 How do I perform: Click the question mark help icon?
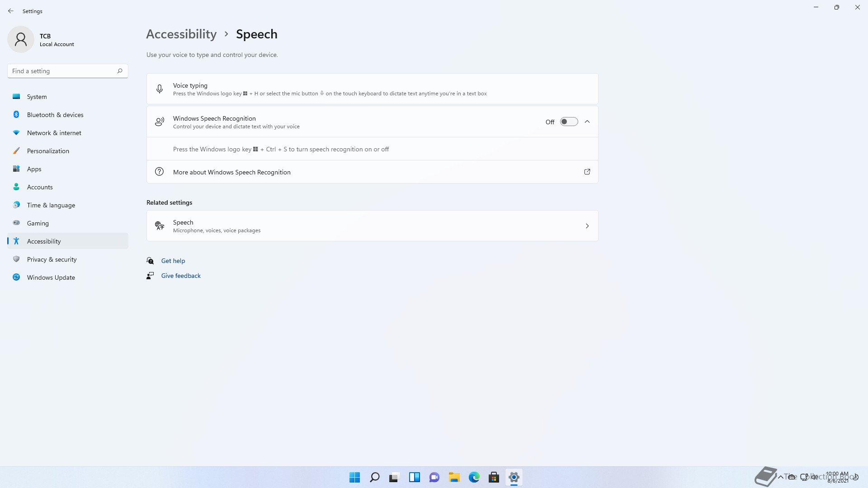[160, 172]
